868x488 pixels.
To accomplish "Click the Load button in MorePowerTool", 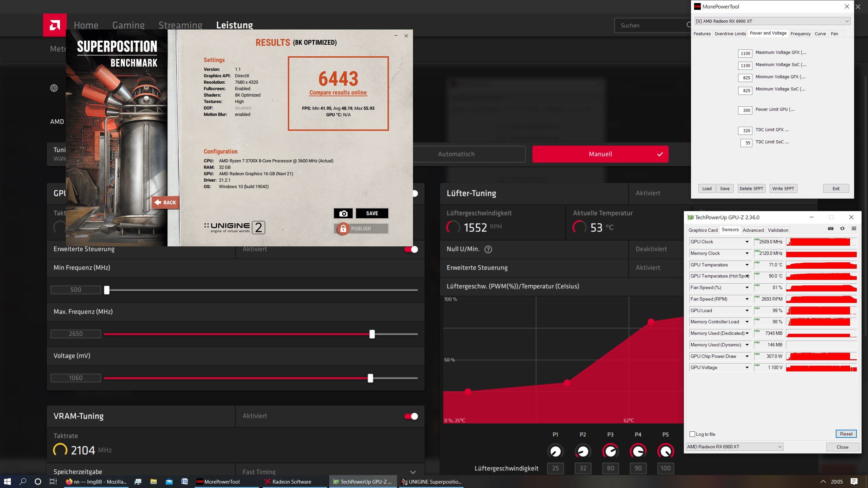I will (707, 189).
